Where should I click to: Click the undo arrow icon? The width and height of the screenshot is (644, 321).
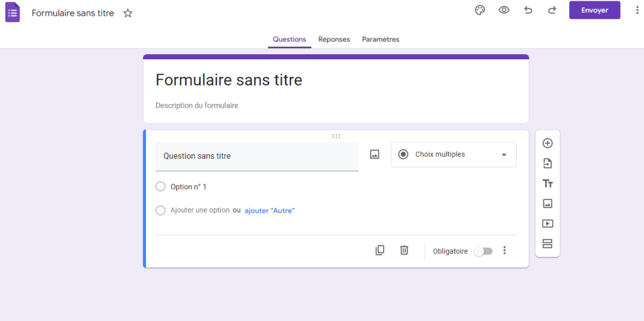pos(528,10)
